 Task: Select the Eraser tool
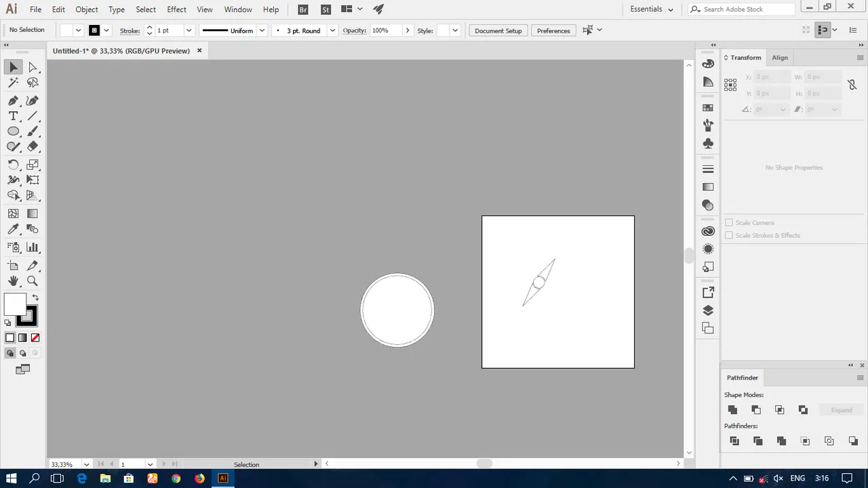(x=33, y=146)
